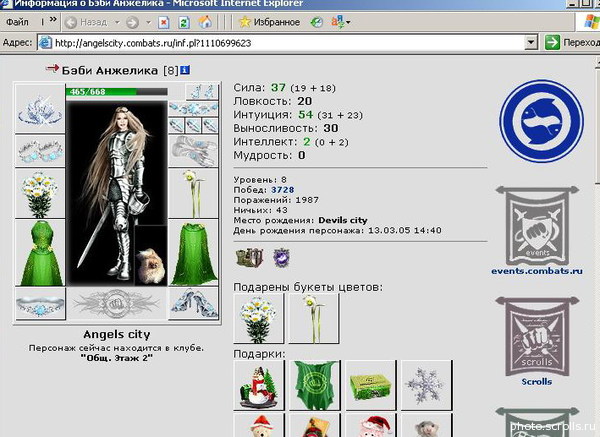Click the character portrait in armor
600x437 pixels.
[x=117, y=193]
